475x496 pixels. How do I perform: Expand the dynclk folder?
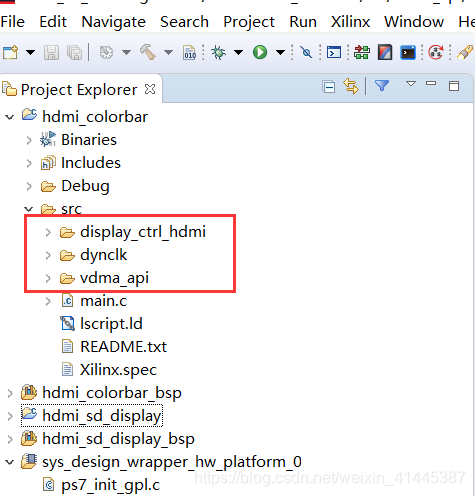tap(48, 255)
